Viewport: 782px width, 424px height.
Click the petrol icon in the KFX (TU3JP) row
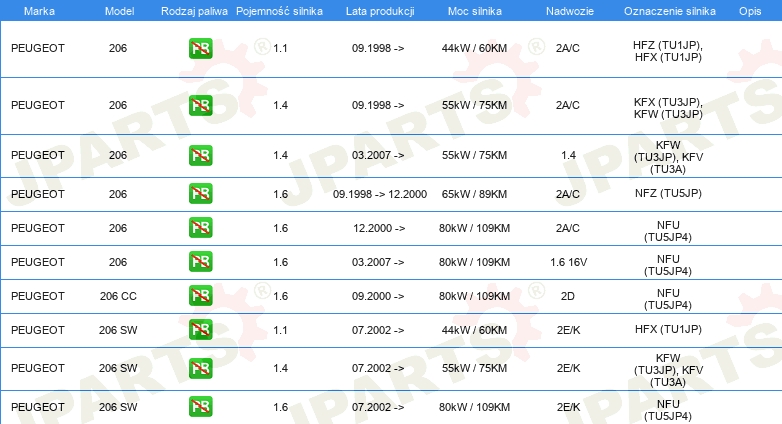click(200, 105)
